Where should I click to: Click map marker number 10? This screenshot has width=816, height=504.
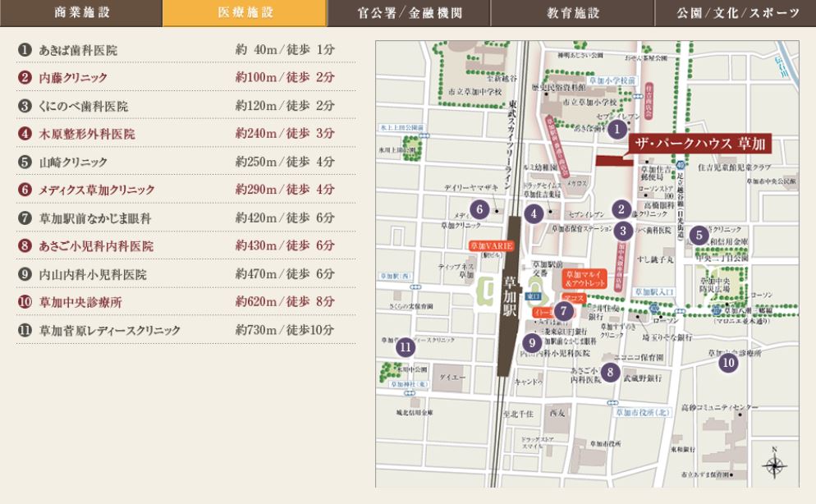tap(727, 362)
